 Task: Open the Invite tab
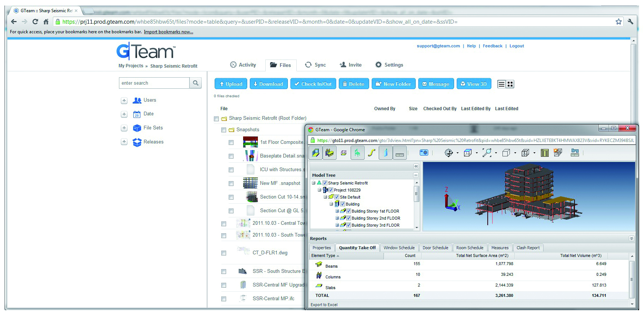click(x=351, y=65)
